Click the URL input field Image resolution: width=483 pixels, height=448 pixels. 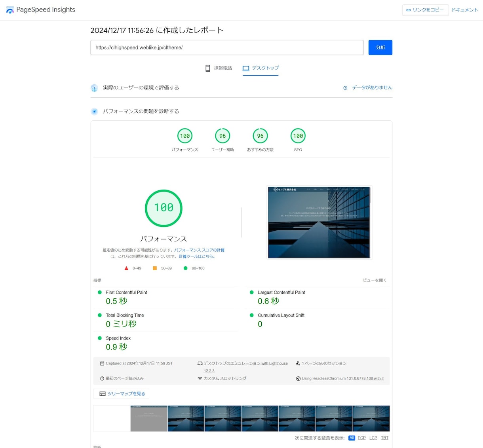(x=227, y=47)
